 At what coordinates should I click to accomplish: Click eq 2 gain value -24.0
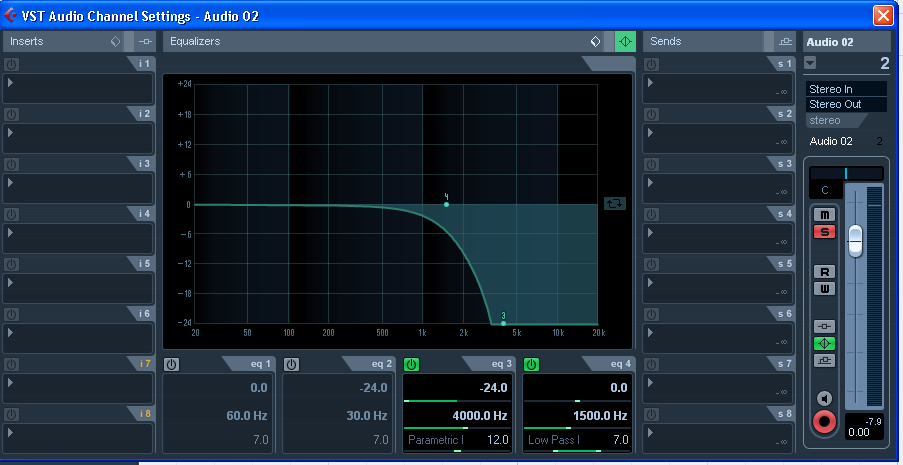pos(373,388)
